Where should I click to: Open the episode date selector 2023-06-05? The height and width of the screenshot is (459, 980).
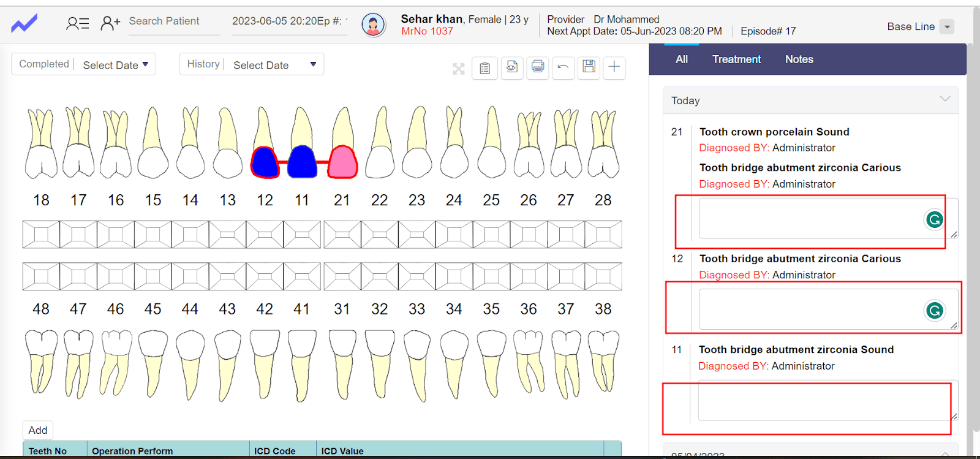click(x=289, y=21)
